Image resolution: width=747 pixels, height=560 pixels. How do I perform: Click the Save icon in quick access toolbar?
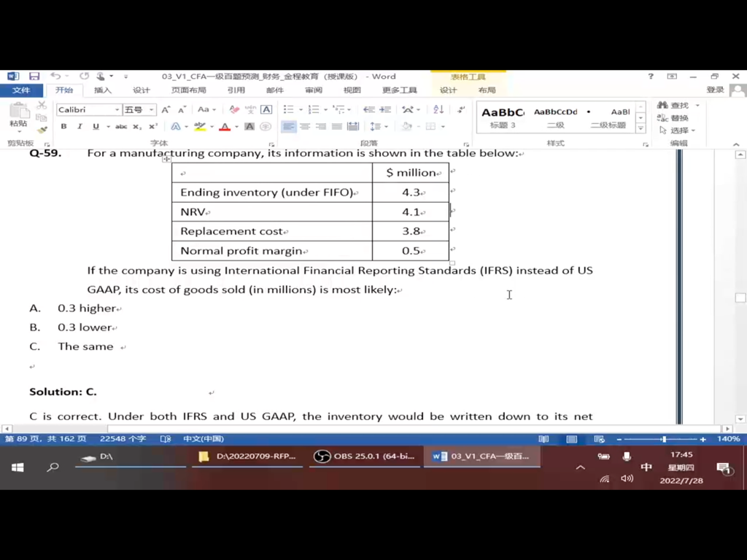pyautogui.click(x=34, y=76)
